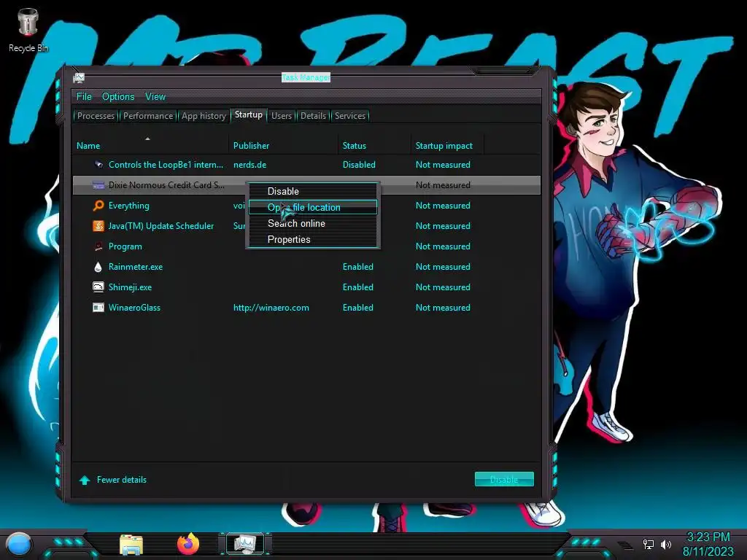The width and height of the screenshot is (747, 560).
Task: Choose Open file location in context menu
Action: point(312,207)
